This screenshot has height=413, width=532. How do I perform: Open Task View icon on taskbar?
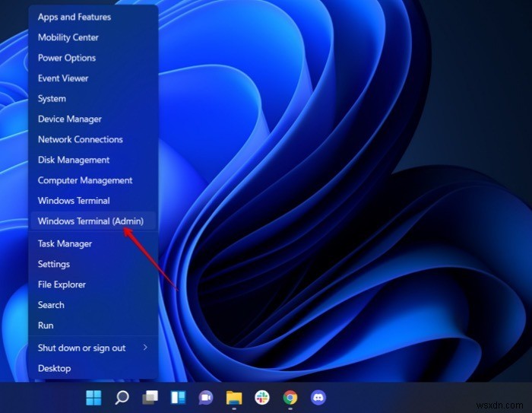[150, 397]
